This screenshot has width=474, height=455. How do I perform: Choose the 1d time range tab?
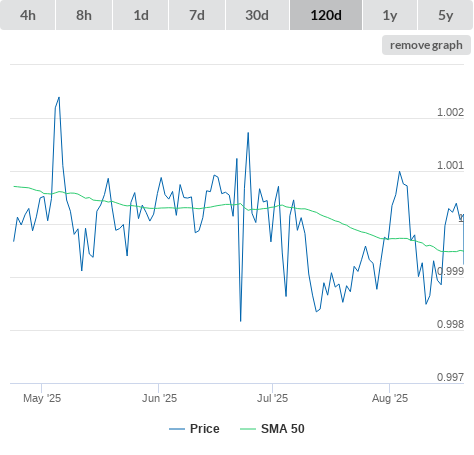(141, 15)
